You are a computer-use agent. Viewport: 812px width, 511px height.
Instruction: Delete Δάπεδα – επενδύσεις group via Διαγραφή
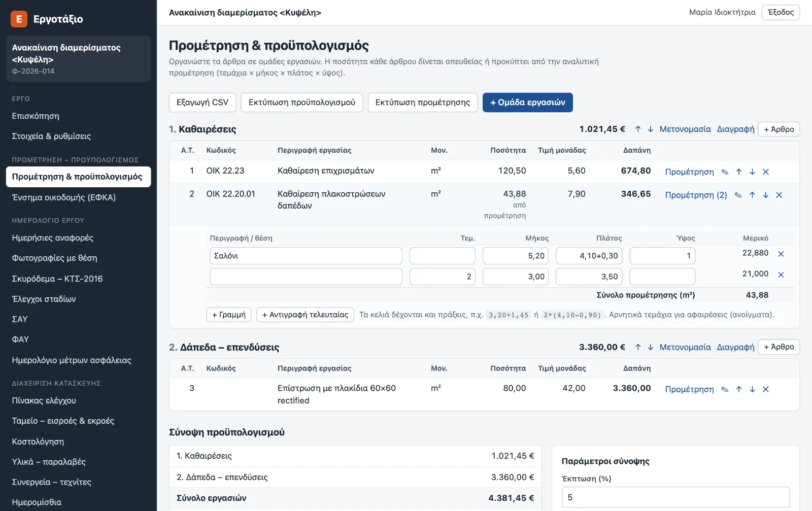tap(735, 347)
